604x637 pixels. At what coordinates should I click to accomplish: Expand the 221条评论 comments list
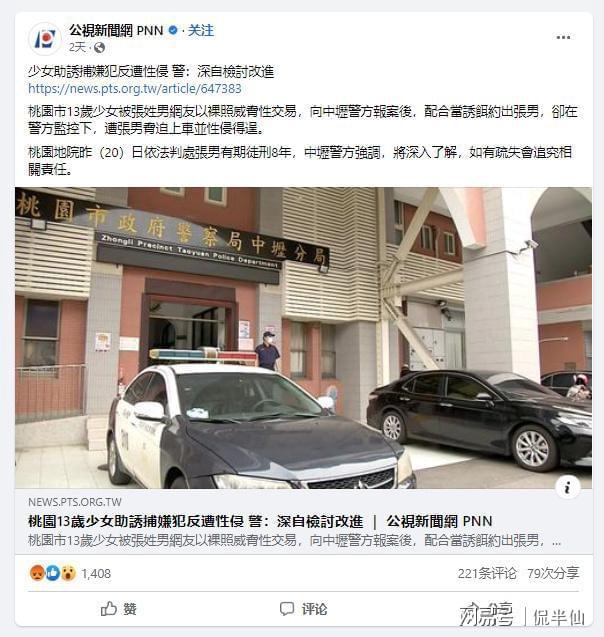pos(487,573)
